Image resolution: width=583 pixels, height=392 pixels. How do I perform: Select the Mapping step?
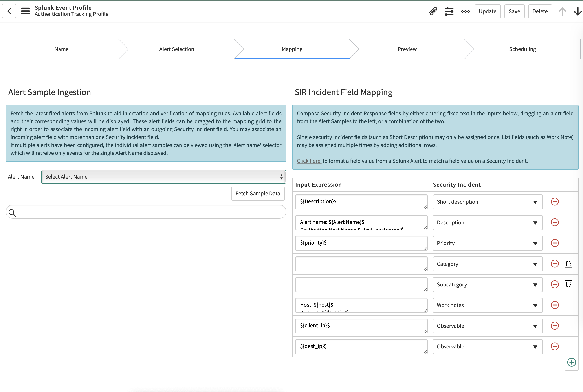(292, 49)
